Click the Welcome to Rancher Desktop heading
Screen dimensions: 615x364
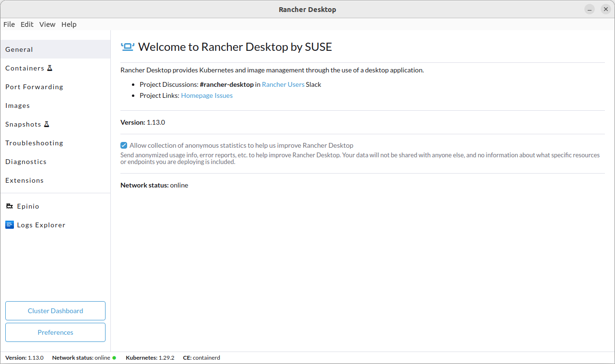(x=235, y=47)
